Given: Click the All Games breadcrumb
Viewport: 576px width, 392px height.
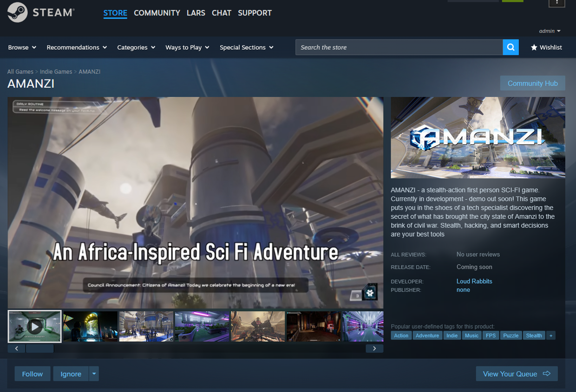Looking at the screenshot, I should (x=20, y=72).
